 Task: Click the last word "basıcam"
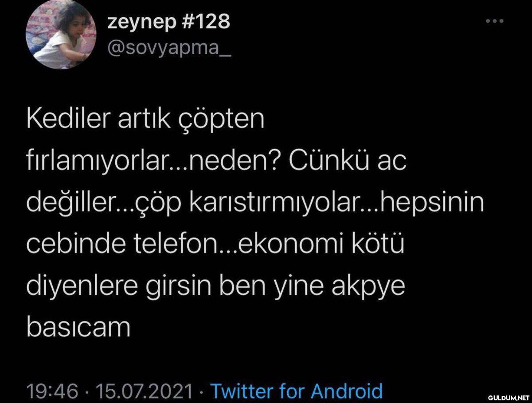click(78, 327)
